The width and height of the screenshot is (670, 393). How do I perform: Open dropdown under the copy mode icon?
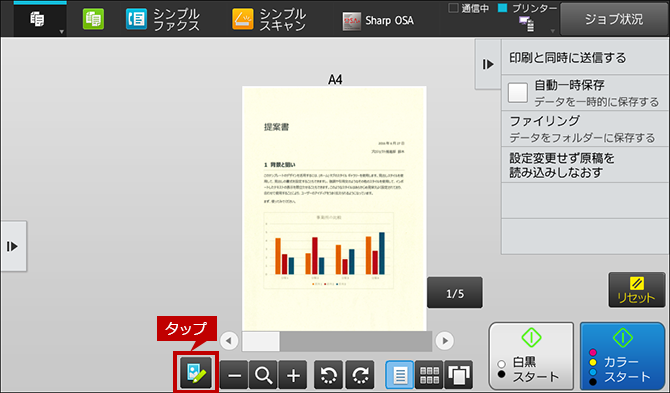(62, 32)
